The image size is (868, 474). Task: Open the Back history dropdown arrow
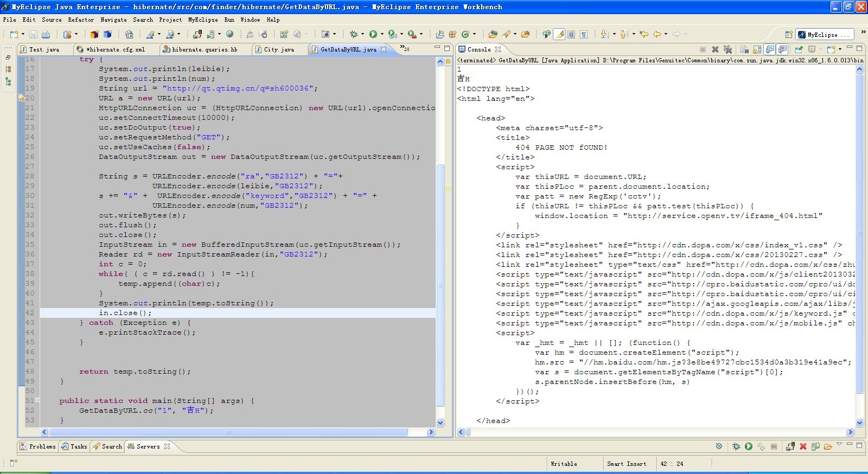click(x=666, y=34)
